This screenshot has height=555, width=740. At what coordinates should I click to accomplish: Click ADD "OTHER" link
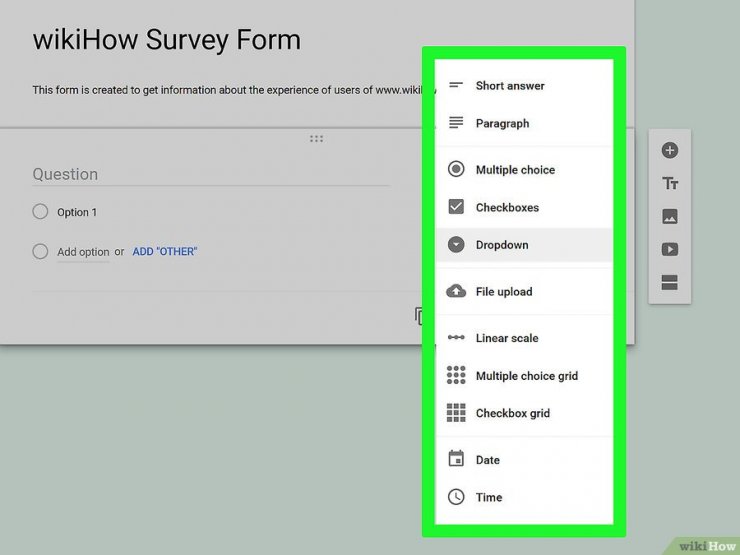(165, 252)
